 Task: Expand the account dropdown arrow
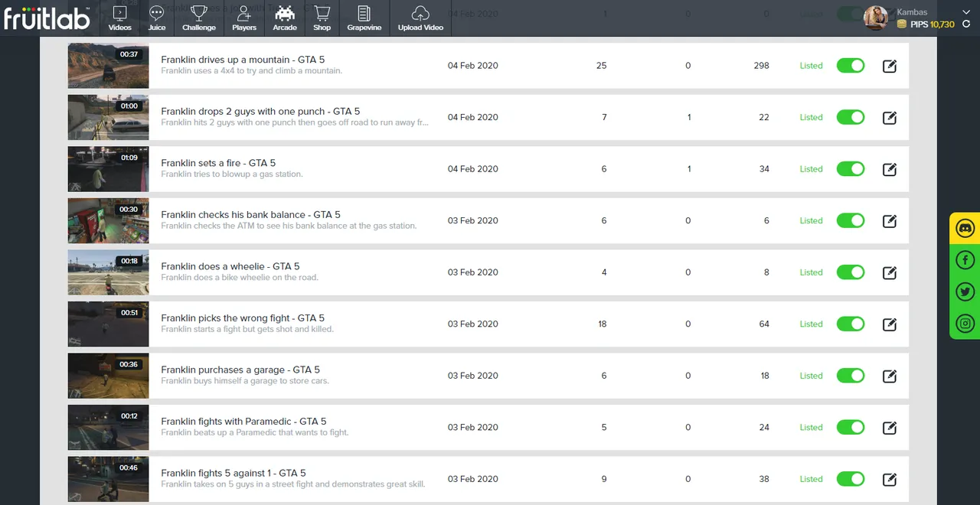pyautogui.click(x=968, y=12)
